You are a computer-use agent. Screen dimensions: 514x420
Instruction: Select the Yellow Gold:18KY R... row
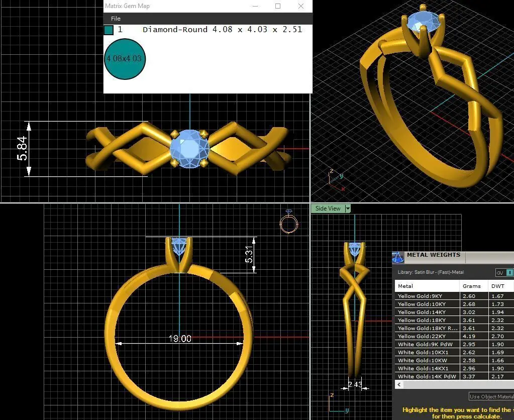454,328
